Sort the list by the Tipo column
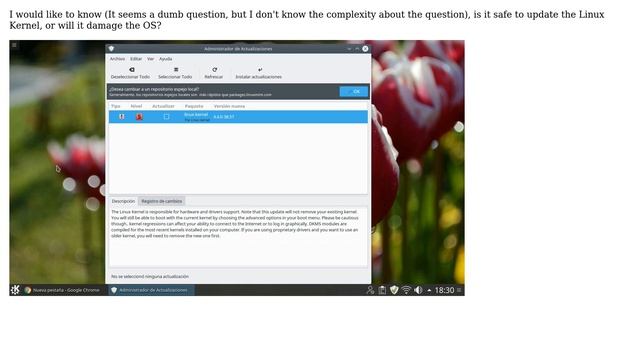This screenshot has width=640, height=360. coord(116,106)
